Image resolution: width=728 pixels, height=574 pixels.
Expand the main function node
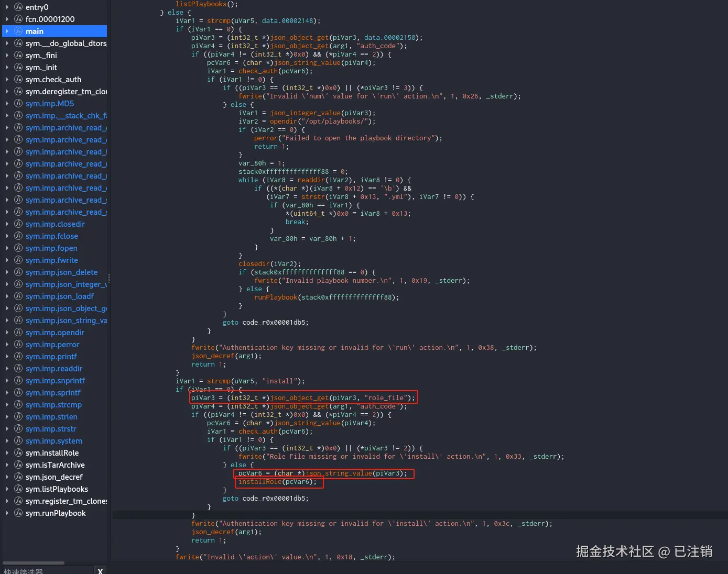(7, 31)
